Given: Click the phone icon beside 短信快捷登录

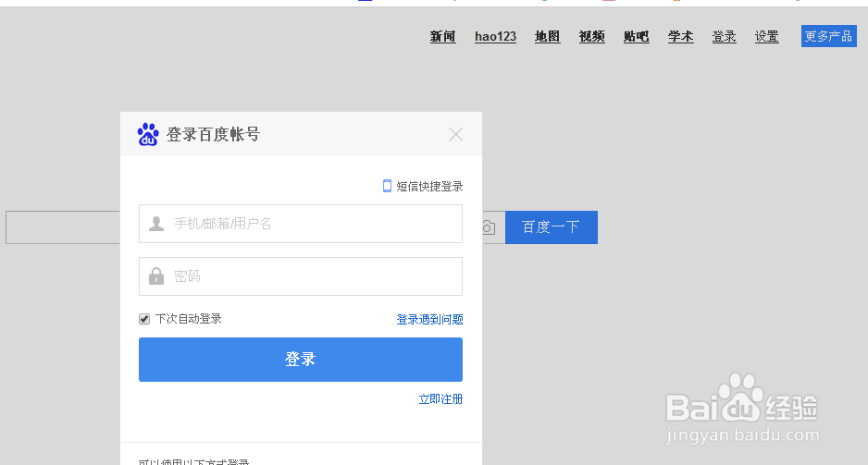Looking at the screenshot, I should tap(387, 186).
